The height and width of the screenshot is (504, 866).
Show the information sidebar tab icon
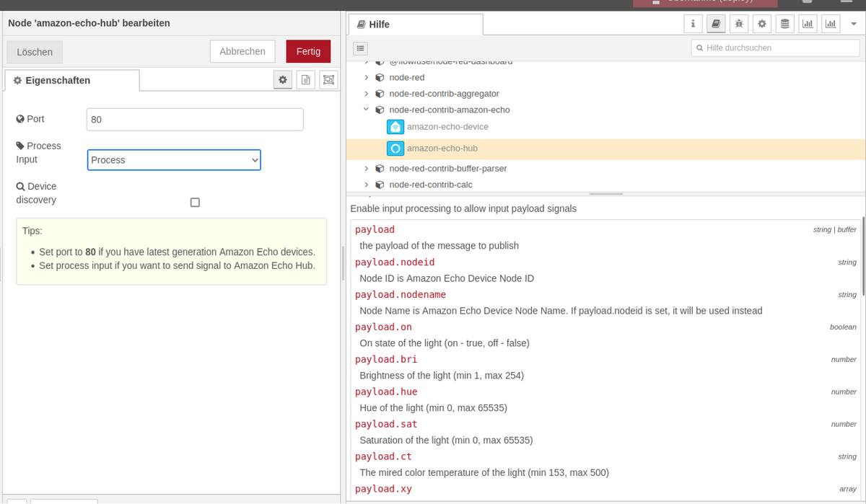tap(693, 24)
